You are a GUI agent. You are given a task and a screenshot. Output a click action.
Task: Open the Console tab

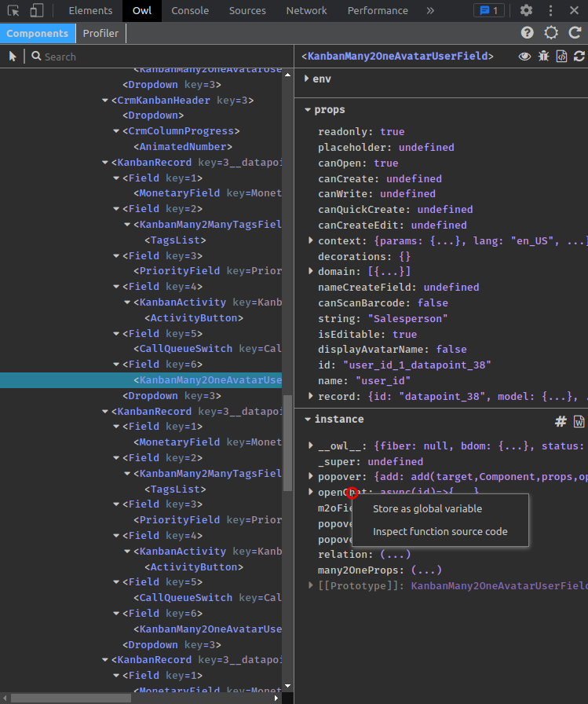click(x=190, y=10)
